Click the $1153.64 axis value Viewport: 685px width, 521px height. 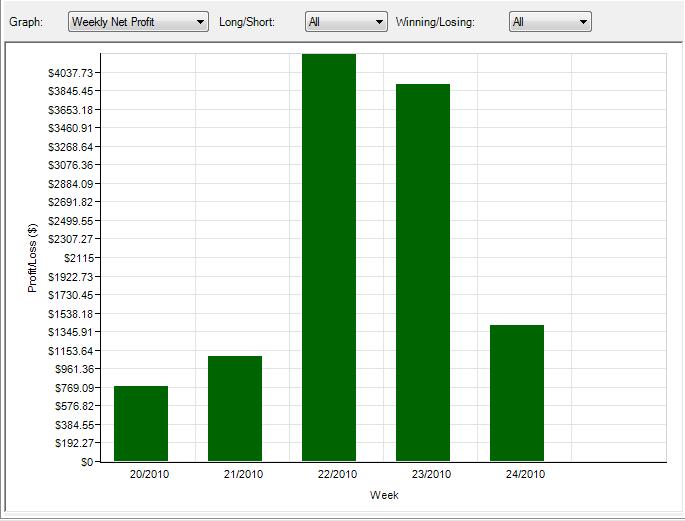(x=71, y=351)
